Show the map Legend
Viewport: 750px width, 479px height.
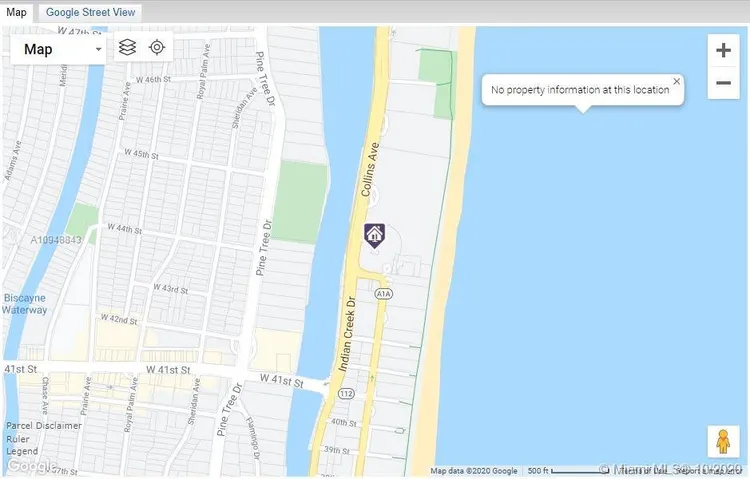pyautogui.click(x=24, y=451)
